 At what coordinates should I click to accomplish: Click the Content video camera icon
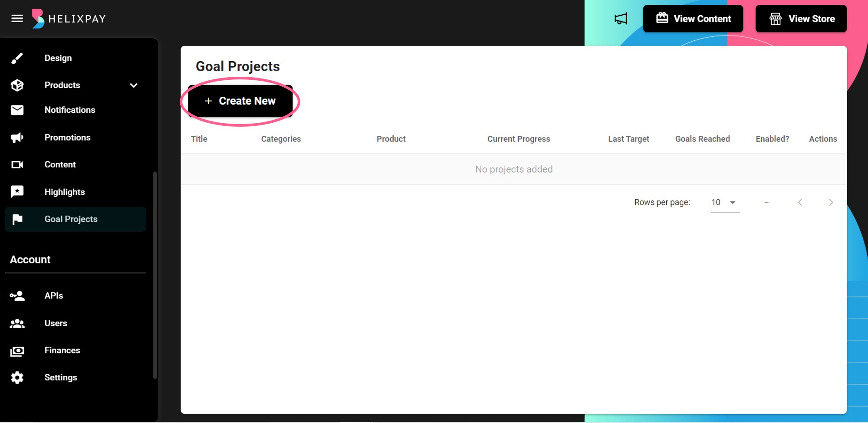coord(17,164)
